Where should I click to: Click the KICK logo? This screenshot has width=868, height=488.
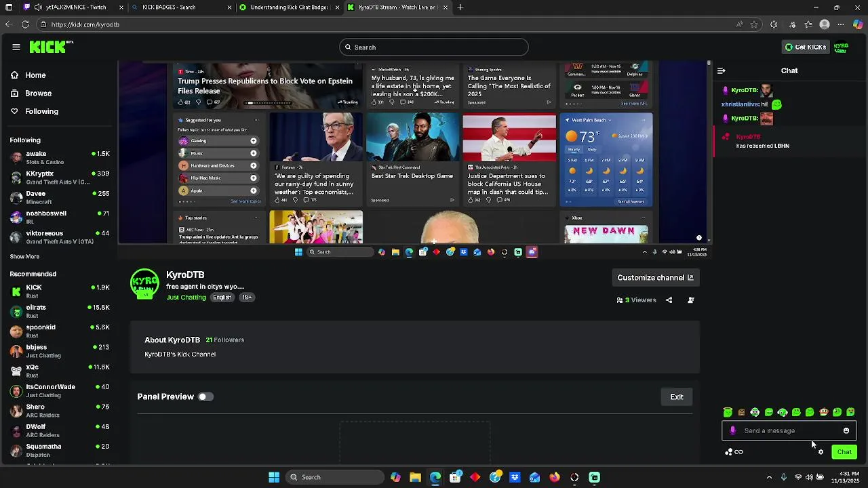[50, 47]
